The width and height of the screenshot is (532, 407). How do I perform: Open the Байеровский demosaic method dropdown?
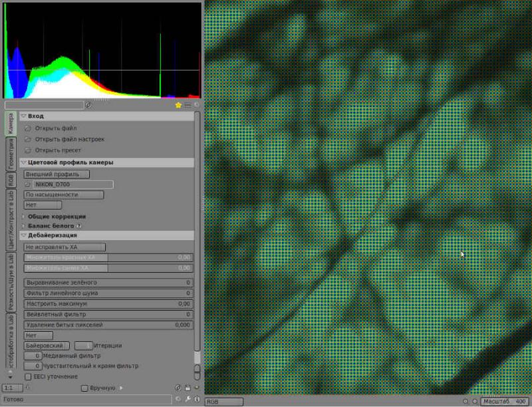47,346
